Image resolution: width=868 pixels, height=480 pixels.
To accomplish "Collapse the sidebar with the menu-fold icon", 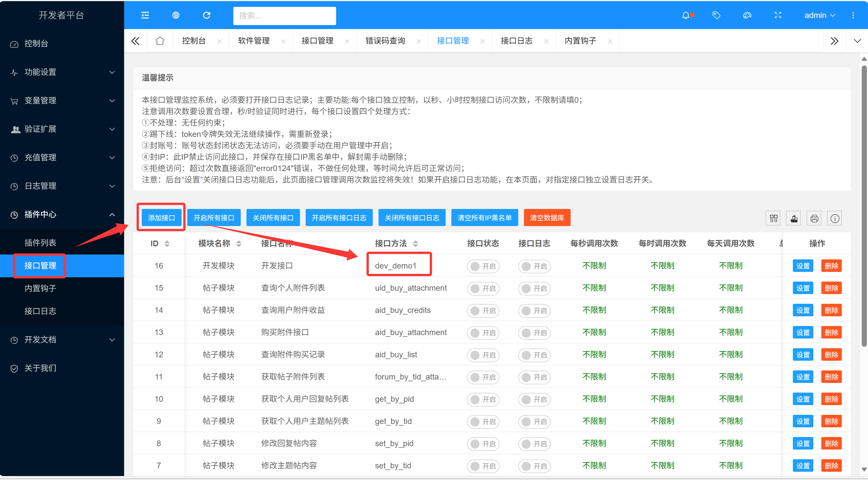I will pyautogui.click(x=145, y=15).
